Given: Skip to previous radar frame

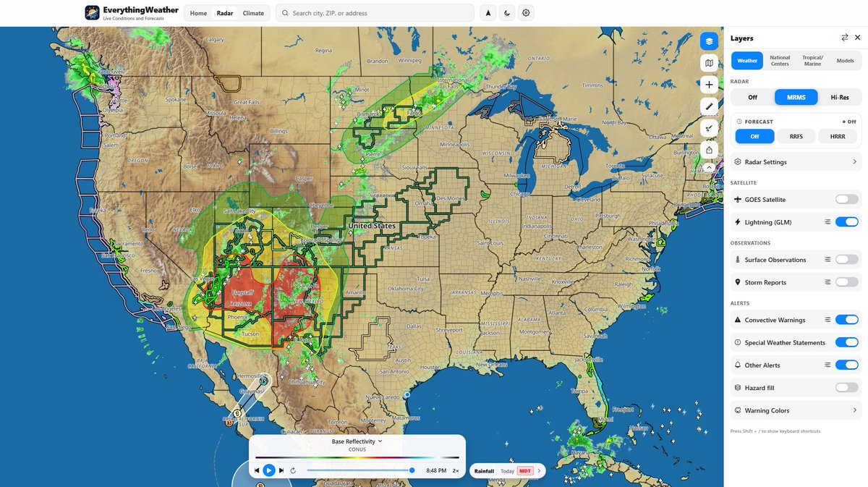Looking at the screenshot, I should point(257,470).
